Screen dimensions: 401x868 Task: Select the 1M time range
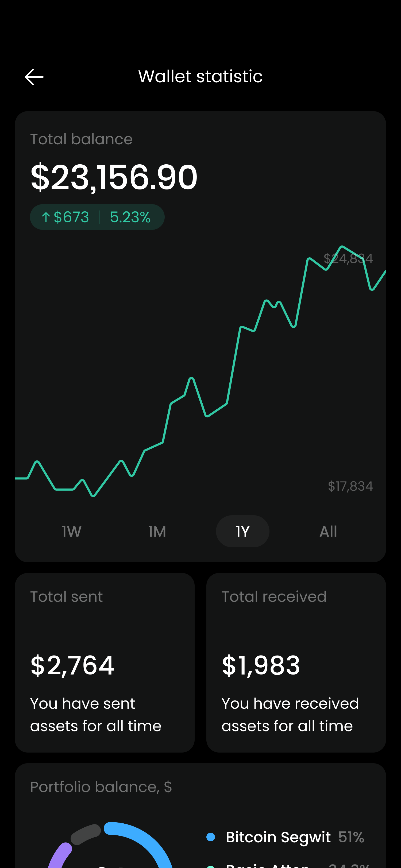[x=157, y=531]
